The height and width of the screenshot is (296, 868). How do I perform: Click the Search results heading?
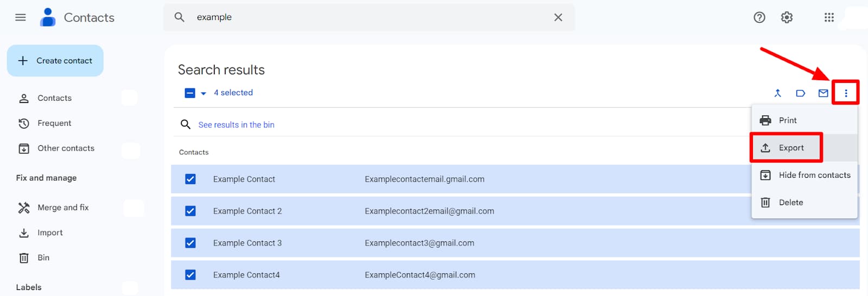click(221, 70)
